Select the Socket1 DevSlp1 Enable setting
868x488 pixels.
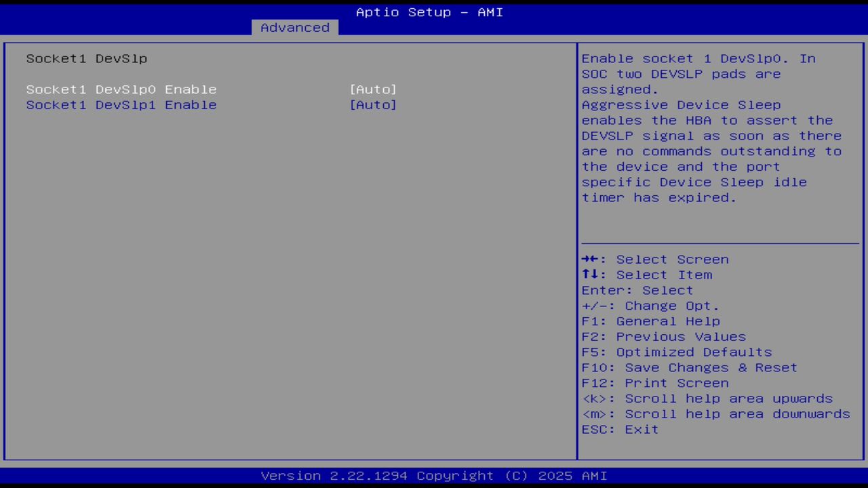tap(121, 104)
